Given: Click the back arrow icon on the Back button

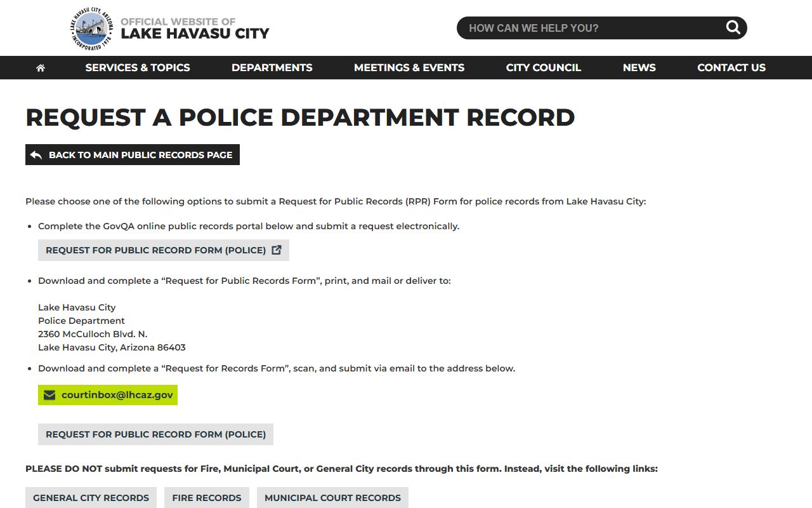Looking at the screenshot, I should [x=36, y=155].
